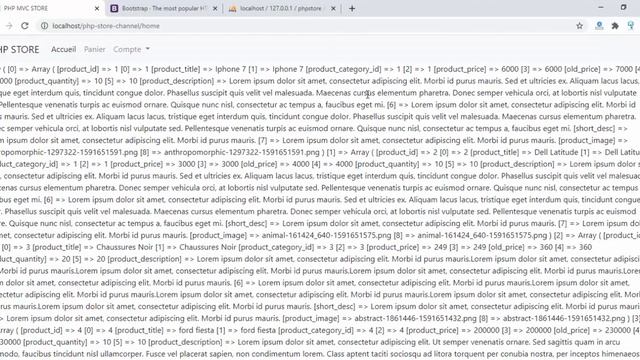Viewport: 640px width, 360px height.
Task: Expand the Compte dropdown menu
Action: [131, 49]
